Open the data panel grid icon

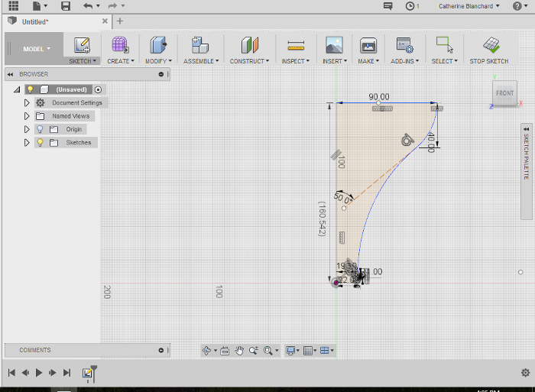[x=14, y=5]
